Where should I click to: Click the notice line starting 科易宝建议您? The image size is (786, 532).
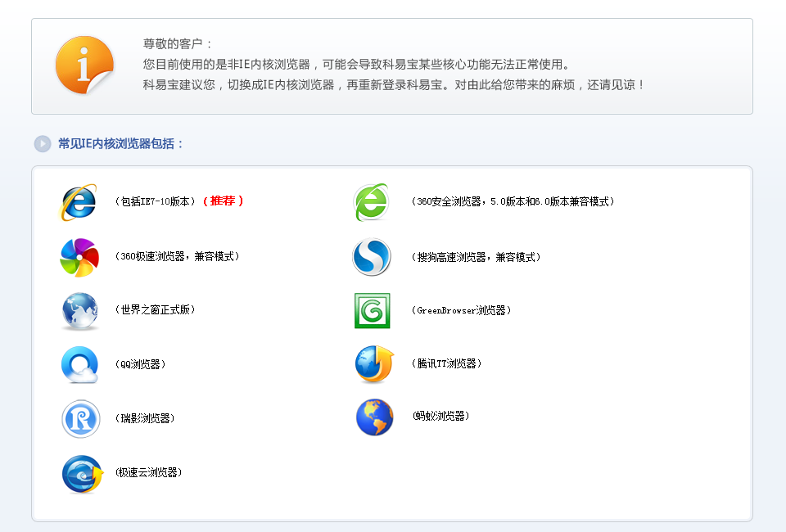[x=394, y=84]
